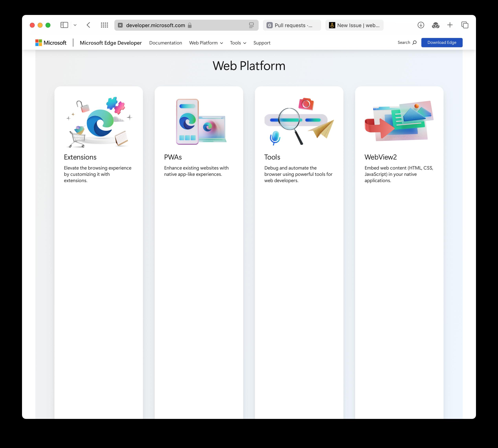Click text 'Embed web content (HTML, CSS,'
The height and width of the screenshot is (448, 498).
pyautogui.click(x=399, y=168)
